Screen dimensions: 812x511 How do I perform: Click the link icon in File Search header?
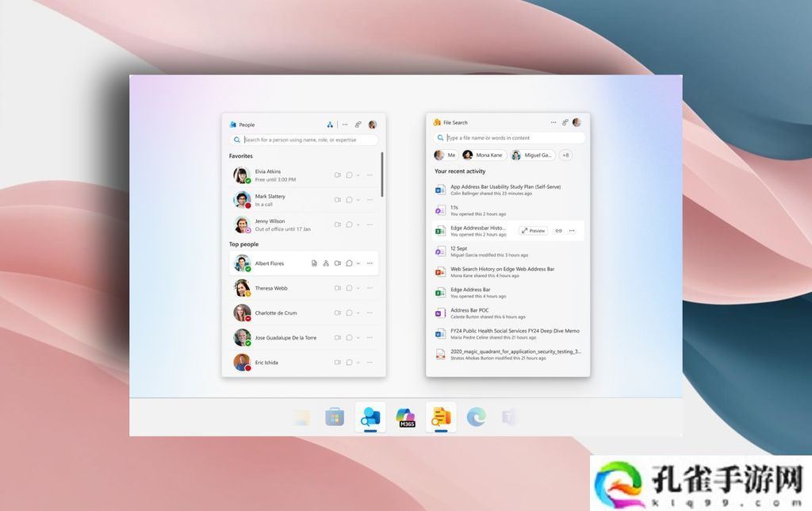[x=565, y=122]
